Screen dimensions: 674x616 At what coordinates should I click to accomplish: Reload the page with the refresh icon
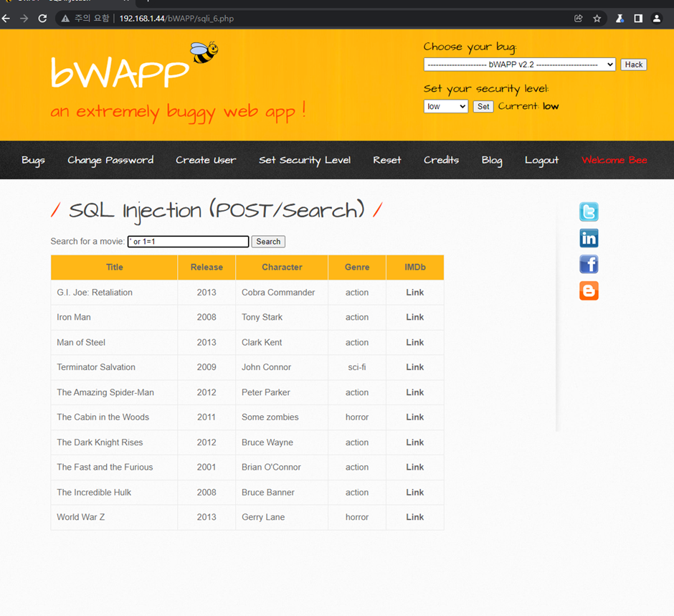coord(42,19)
